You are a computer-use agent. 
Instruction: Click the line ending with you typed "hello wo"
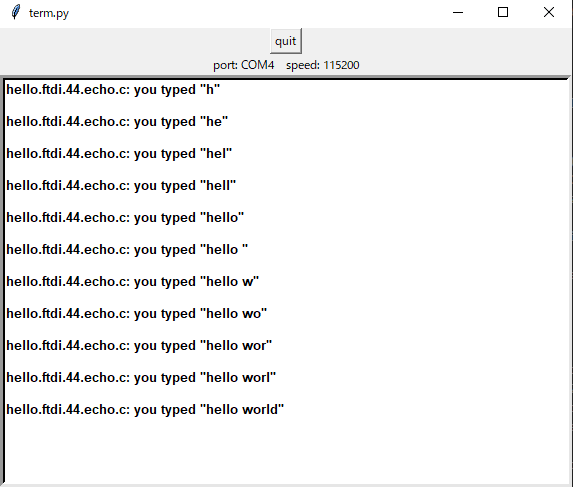[x=137, y=313]
